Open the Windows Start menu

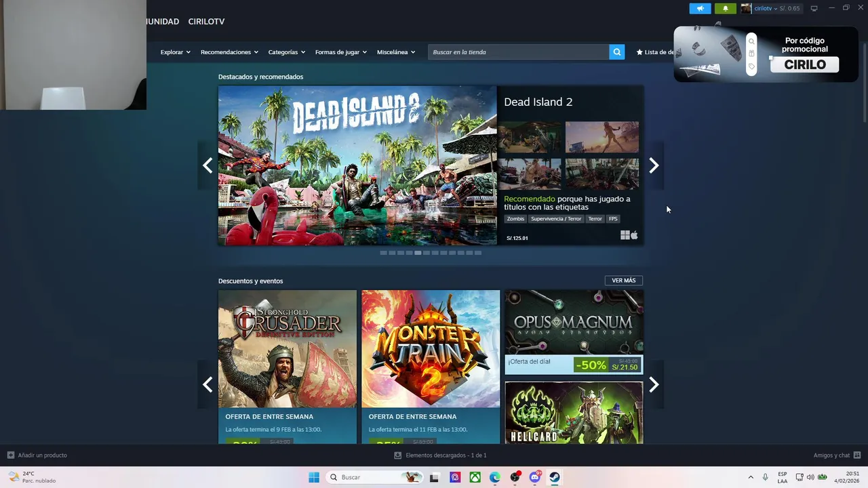coord(314,477)
